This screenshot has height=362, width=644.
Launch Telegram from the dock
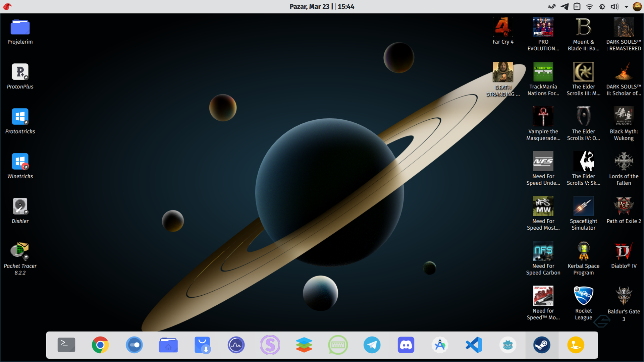click(x=372, y=345)
